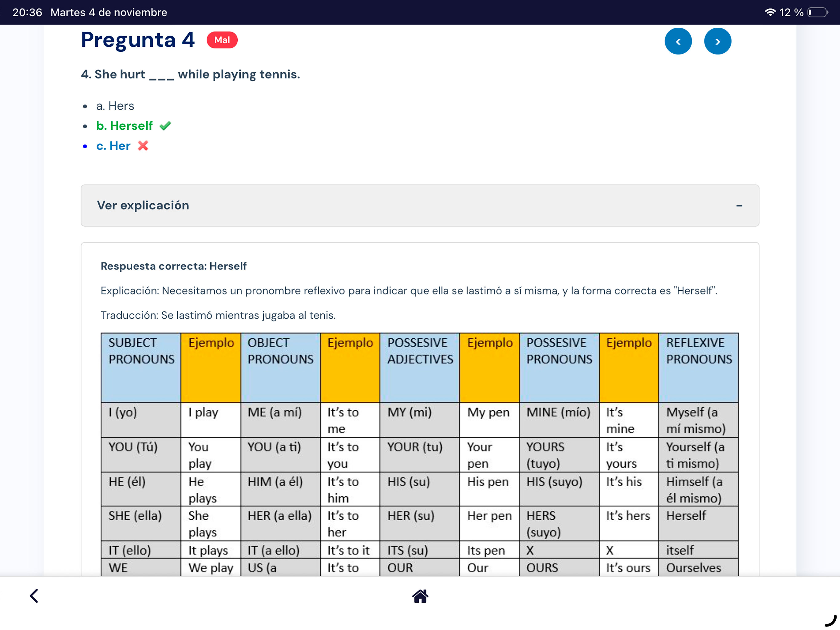Select answer option c. Her
This screenshot has width=840, height=630.
coord(113,146)
